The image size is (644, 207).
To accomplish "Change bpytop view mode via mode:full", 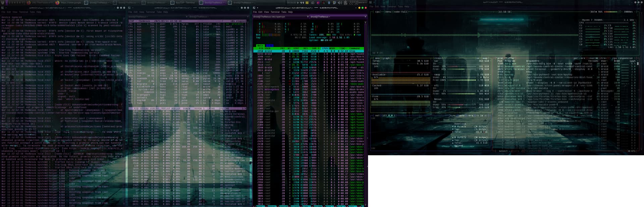I will 400,12.
